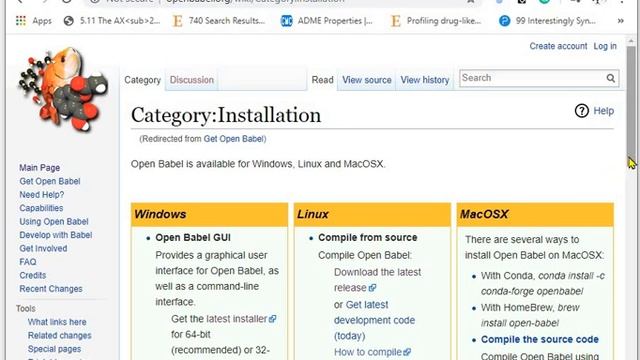Open the 'Profiling drug-like' bookmark
This screenshot has height=360, width=640.
(436, 20)
